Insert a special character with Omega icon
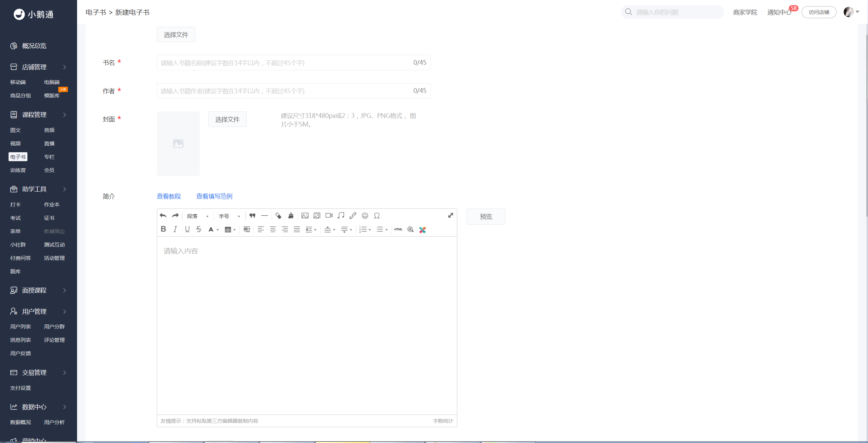The height and width of the screenshot is (443, 868). click(x=377, y=216)
